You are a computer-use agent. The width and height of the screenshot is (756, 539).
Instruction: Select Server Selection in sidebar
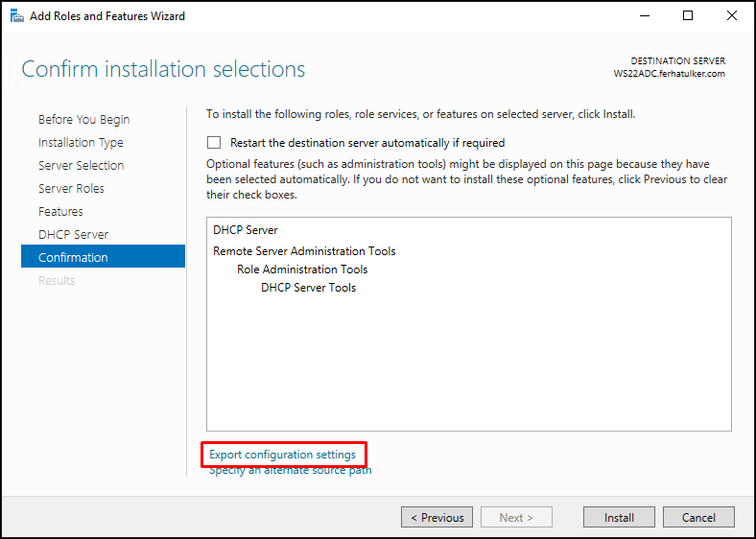[81, 165]
